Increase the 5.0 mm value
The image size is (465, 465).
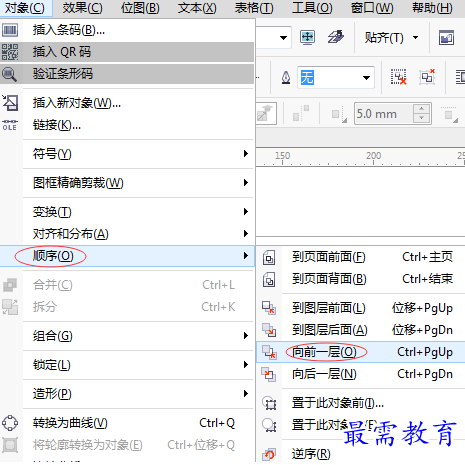coord(422,109)
